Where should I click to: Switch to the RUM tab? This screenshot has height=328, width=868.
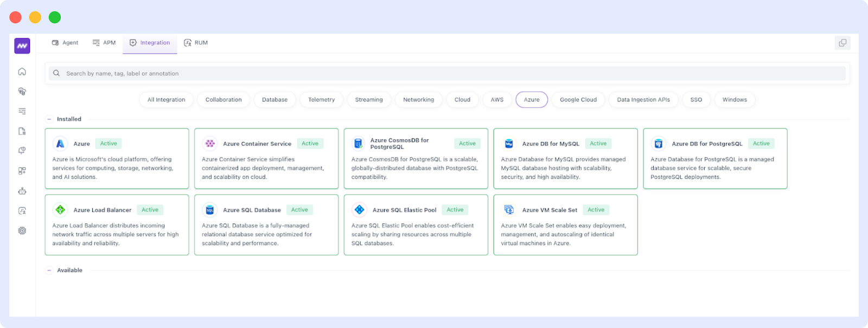[x=196, y=43]
